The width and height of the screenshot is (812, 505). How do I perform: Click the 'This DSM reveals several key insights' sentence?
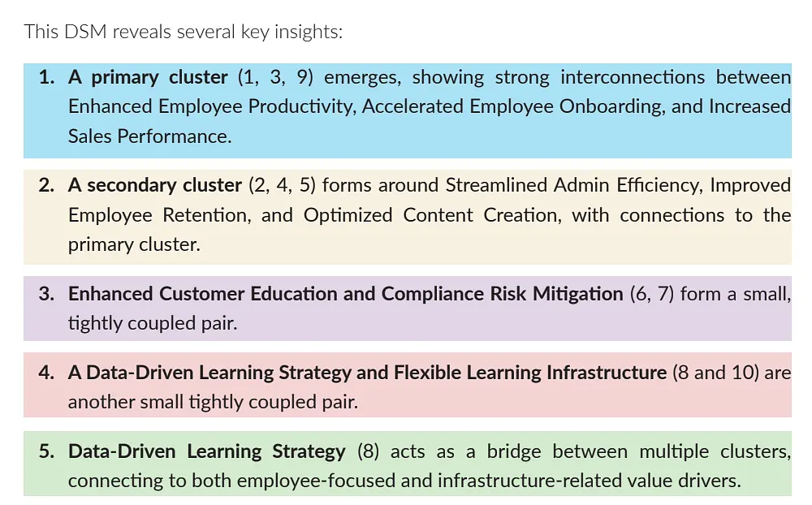tap(184, 32)
